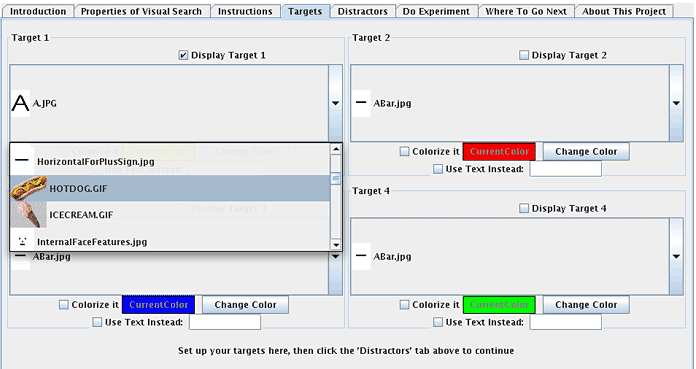Focus text field under the blue swatch
Screen dimensions: 696x369
click(225, 322)
